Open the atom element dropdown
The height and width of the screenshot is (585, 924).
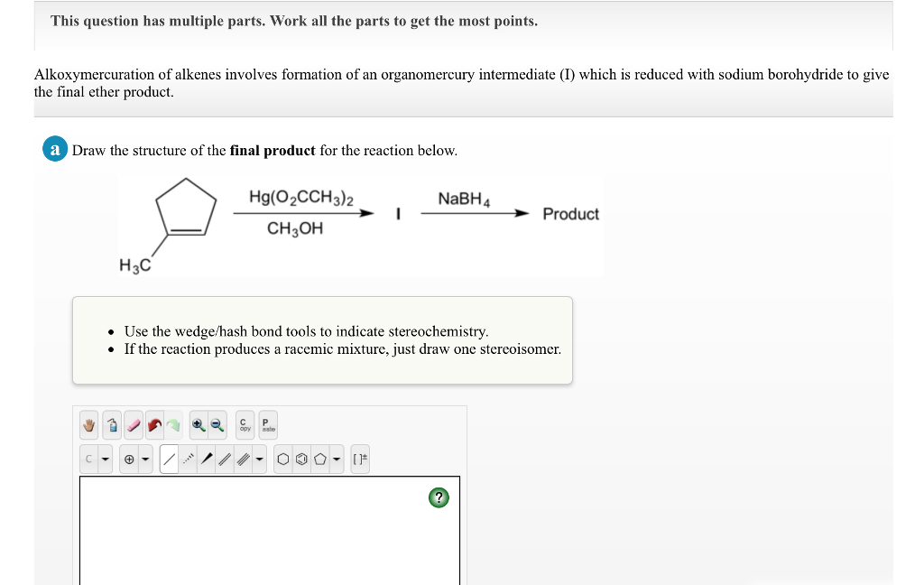click(104, 458)
